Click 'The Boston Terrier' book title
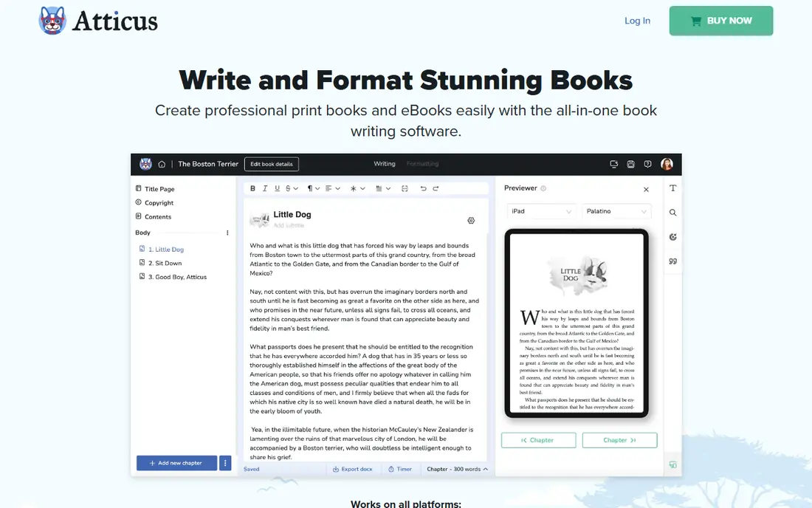Screen dimensions: 812x508 208,164
